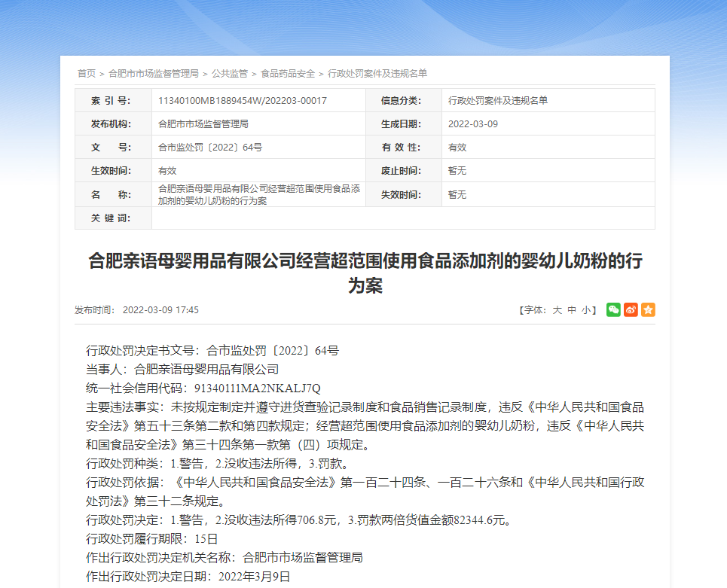Share this article via the WeChat icon

tap(612, 309)
